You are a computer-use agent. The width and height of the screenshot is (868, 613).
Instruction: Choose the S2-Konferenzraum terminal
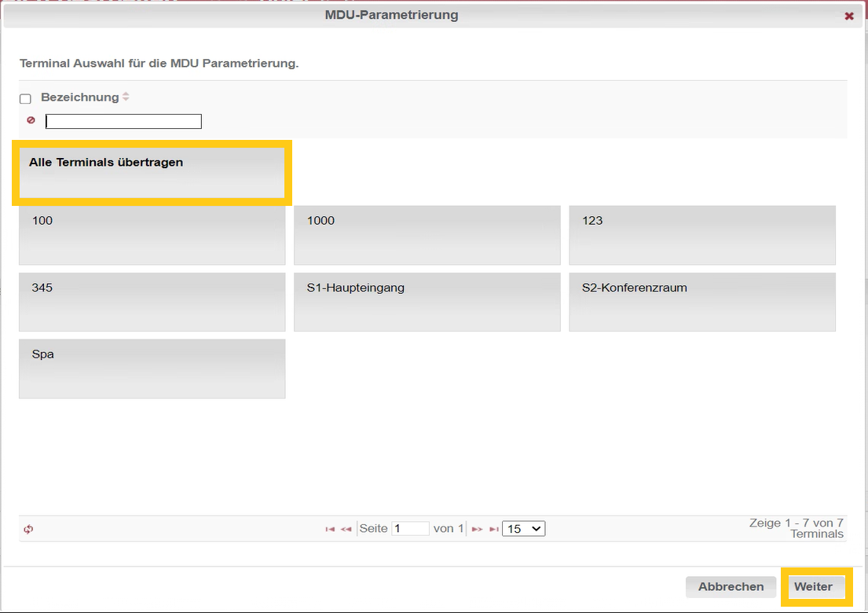point(701,302)
